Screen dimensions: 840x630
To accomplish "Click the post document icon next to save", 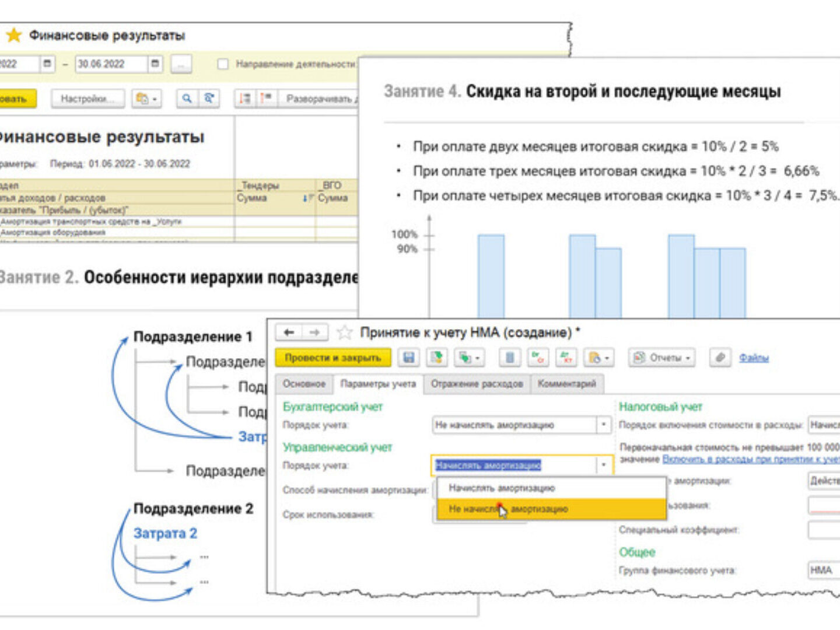I will pyautogui.click(x=436, y=358).
